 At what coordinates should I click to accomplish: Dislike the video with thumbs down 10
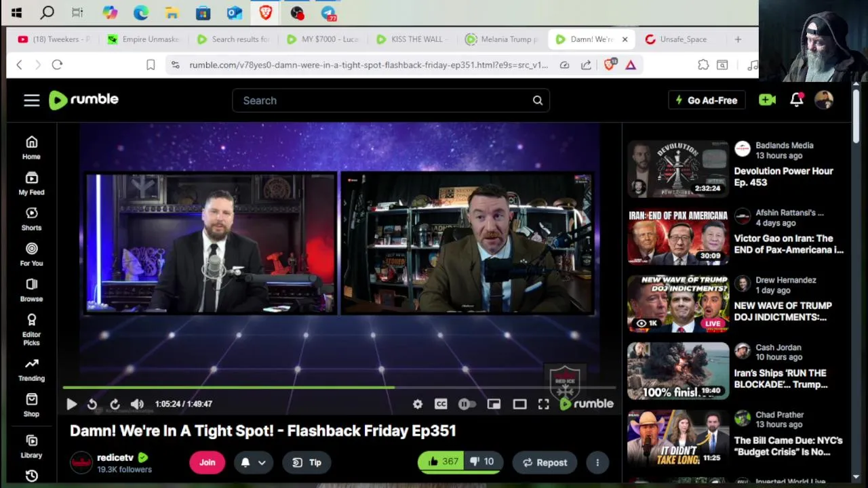483,462
